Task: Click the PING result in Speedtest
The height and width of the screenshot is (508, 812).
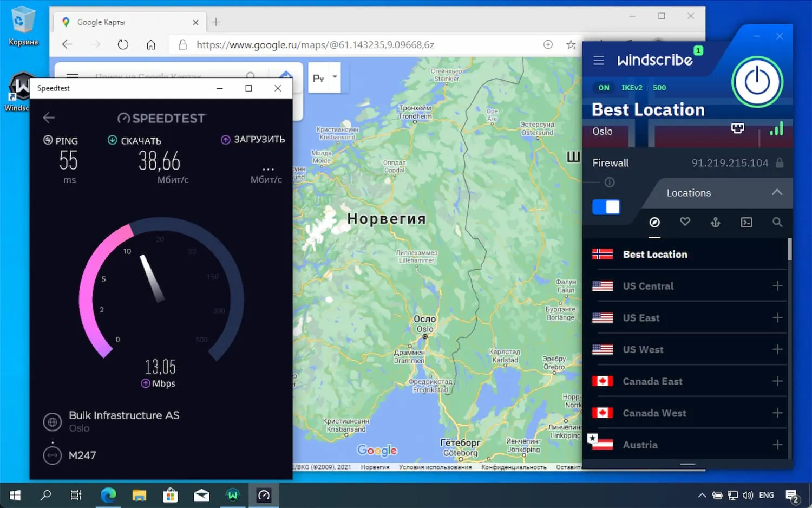Action: pos(68,161)
